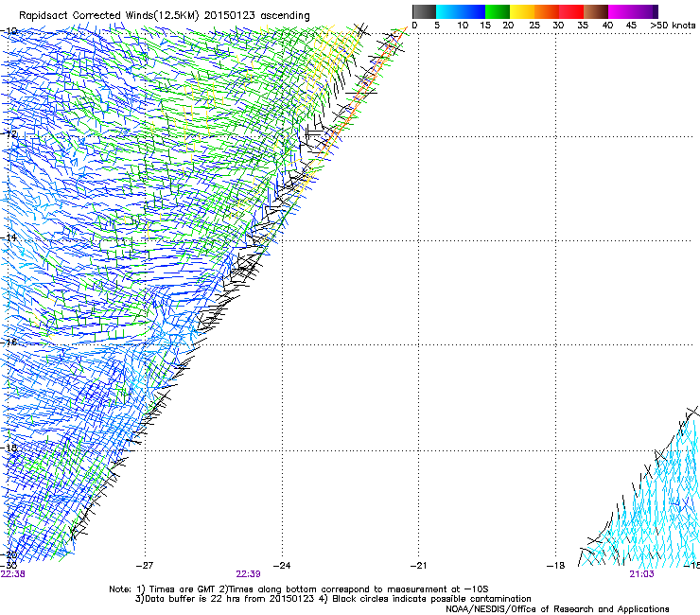Click the orange 25-30 knots legend color
The image size is (700, 615).
pyautogui.click(x=547, y=11)
